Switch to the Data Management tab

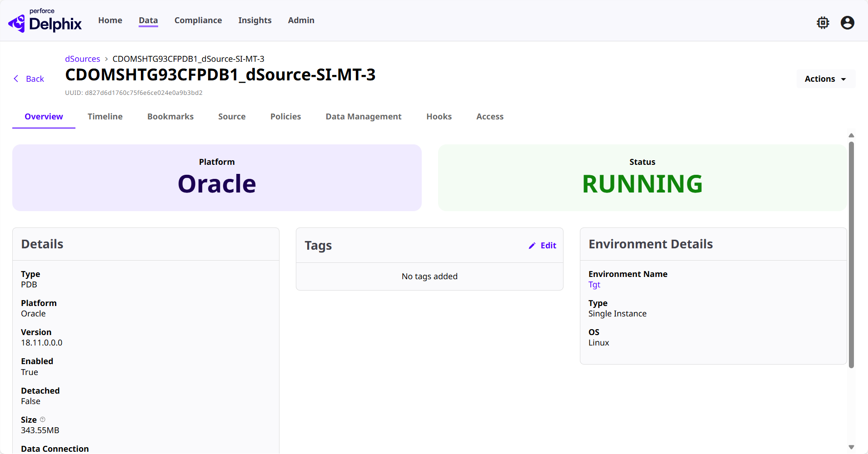(364, 117)
